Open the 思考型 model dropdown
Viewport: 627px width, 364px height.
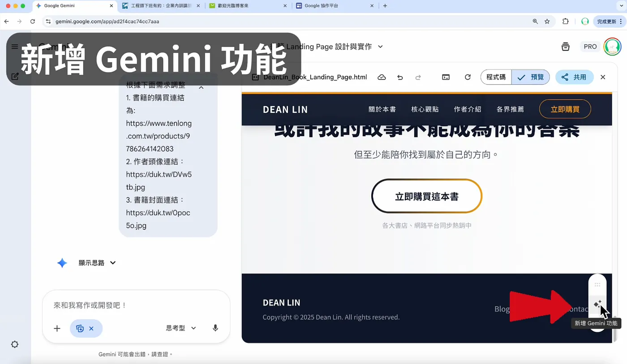181,328
